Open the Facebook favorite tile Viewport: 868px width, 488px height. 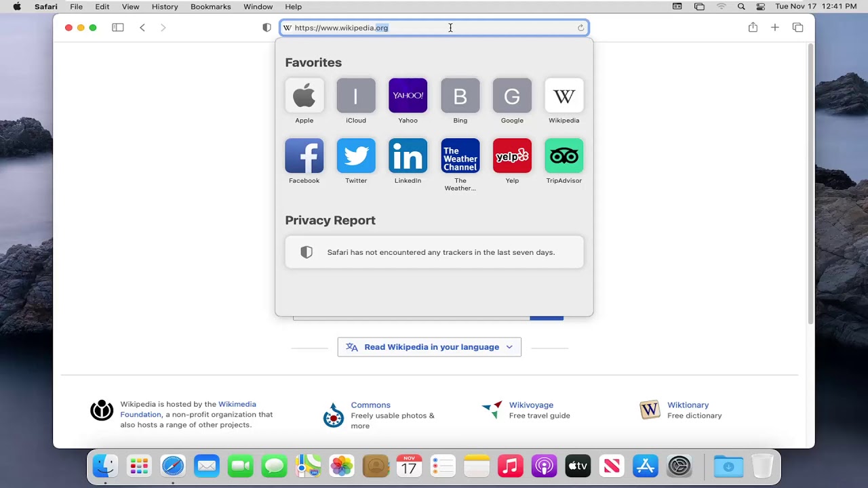click(x=304, y=156)
